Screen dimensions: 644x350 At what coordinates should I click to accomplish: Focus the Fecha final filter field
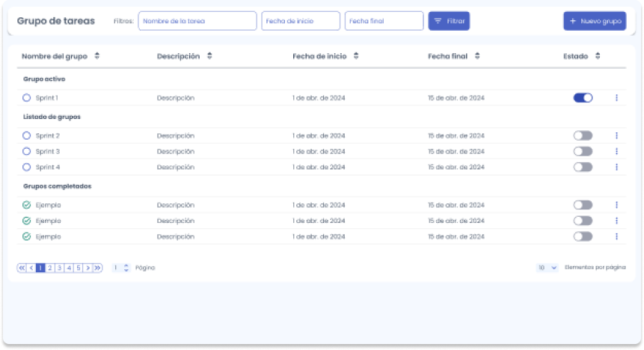coord(384,21)
